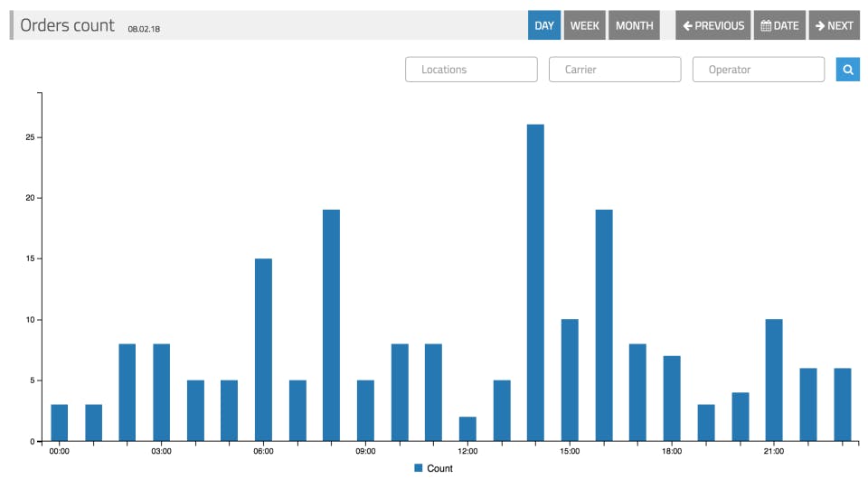This screenshot has height=479, width=868.
Task: Click the Orders count title
Action: tap(68, 25)
